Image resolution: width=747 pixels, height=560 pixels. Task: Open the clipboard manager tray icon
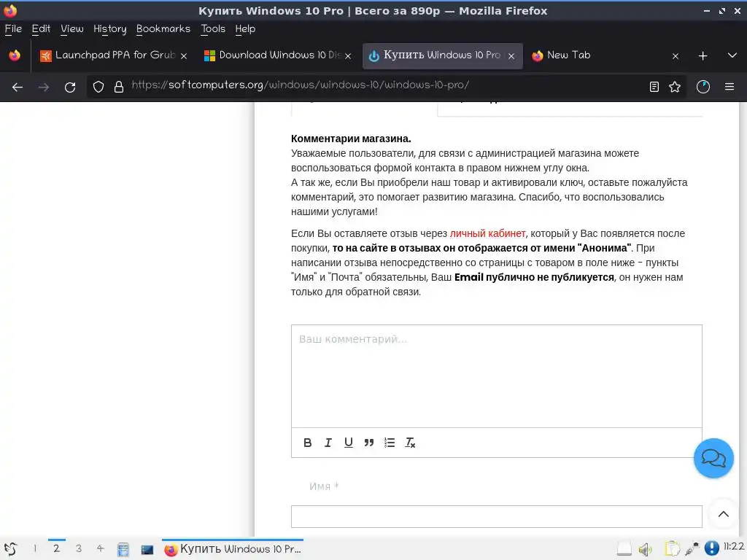[x=672, y=549]
